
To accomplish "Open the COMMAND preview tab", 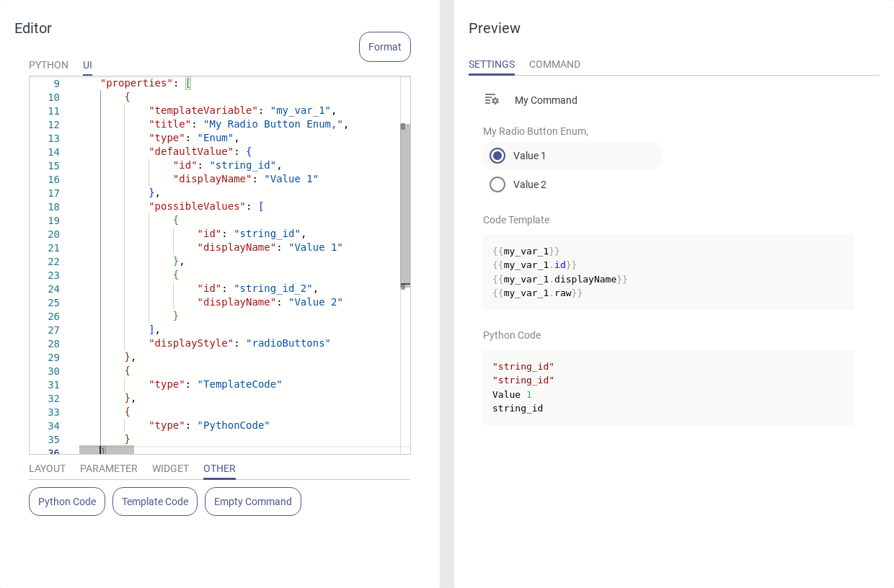I will tap(554, 64).
